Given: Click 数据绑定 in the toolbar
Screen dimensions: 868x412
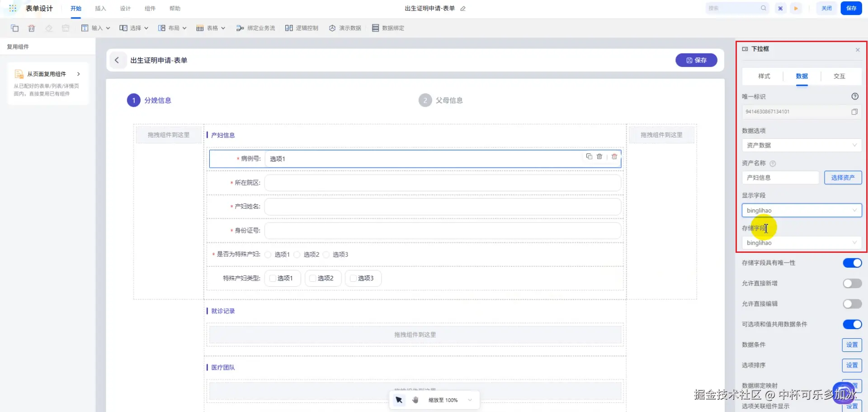Looking at the screenshot, I should click(x=388, y=28).
